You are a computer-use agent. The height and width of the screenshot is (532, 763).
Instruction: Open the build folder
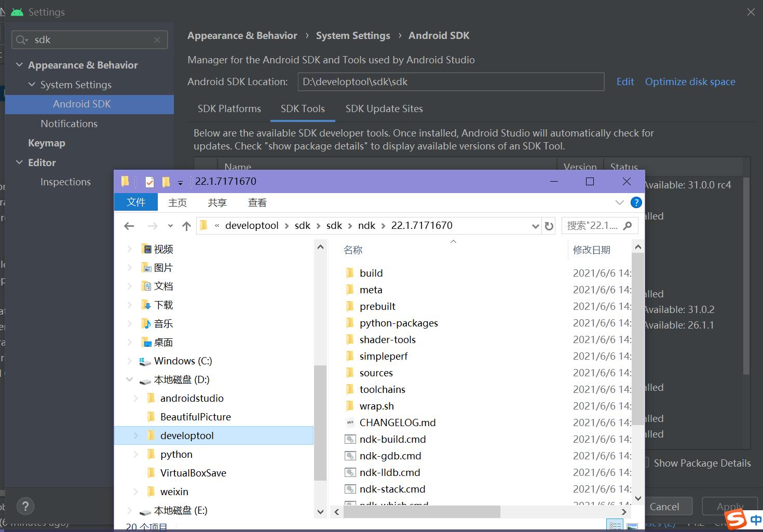coord(371,273)
